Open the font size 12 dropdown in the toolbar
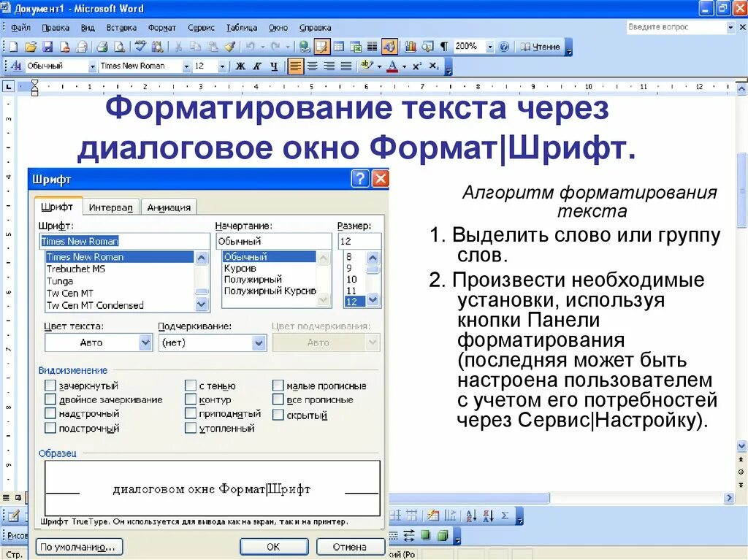 pos(222,66)
